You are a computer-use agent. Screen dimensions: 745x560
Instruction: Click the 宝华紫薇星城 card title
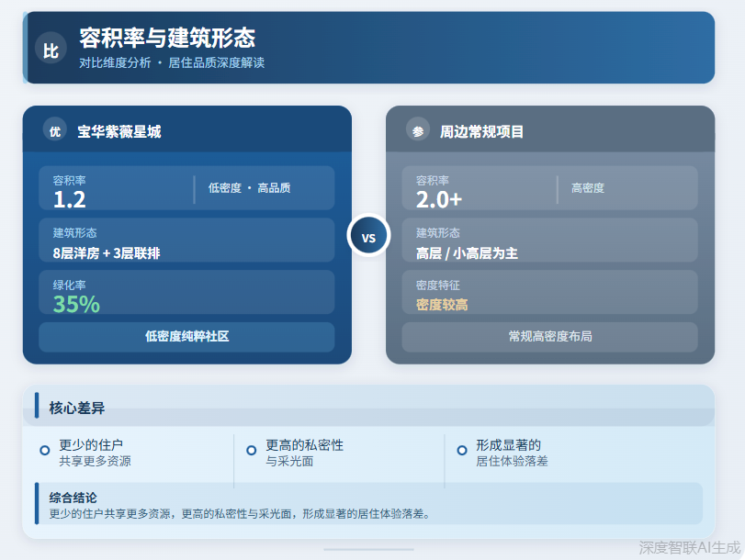[119, 131]
